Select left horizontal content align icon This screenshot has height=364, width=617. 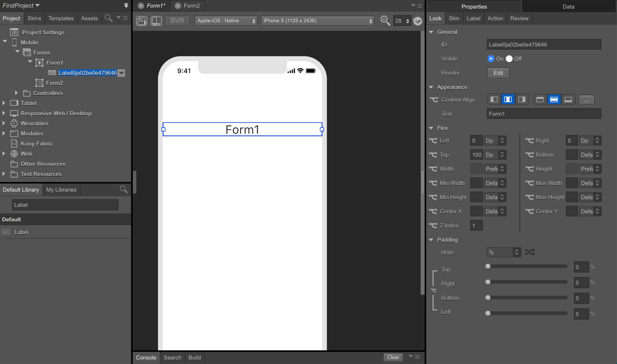[494, 100]
